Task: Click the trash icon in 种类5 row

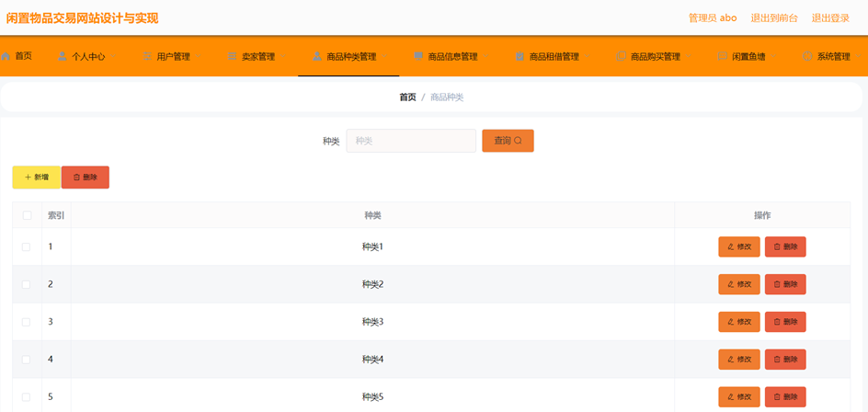Action: [777, 397]
